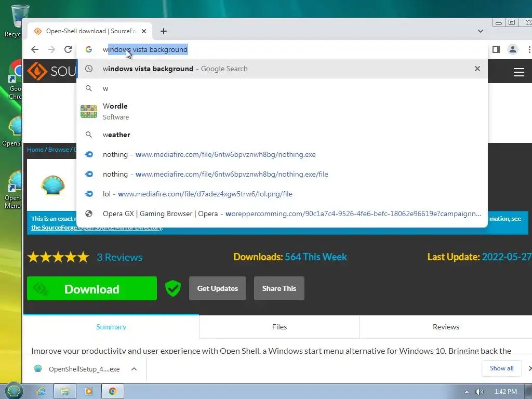Click the SourceForge Open Source Mirror Directory link
532x399 pixels.
(97, 228)
